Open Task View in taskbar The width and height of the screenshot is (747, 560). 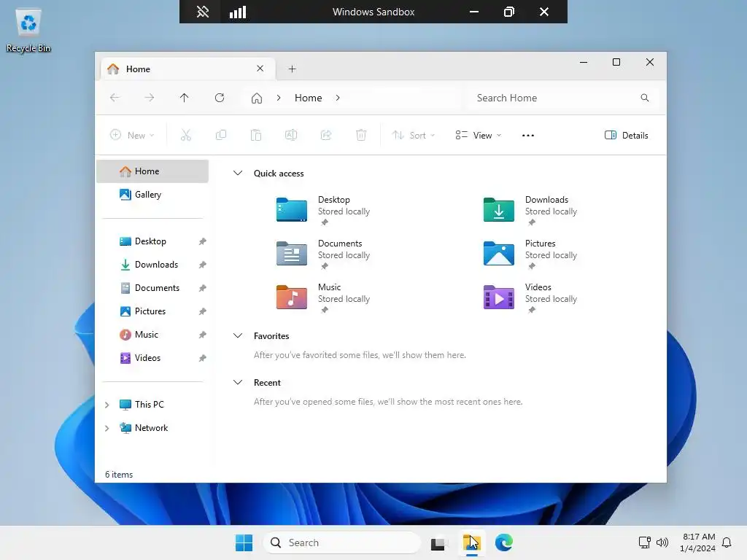438,542
